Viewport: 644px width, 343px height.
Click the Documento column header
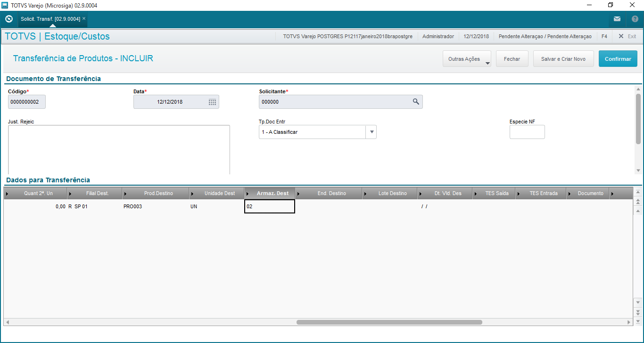tap(588, 193)
